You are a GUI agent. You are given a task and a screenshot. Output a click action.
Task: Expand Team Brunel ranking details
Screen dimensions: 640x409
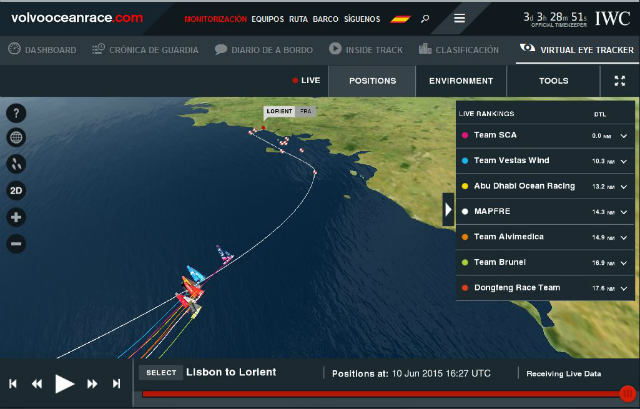click(624, 263)
